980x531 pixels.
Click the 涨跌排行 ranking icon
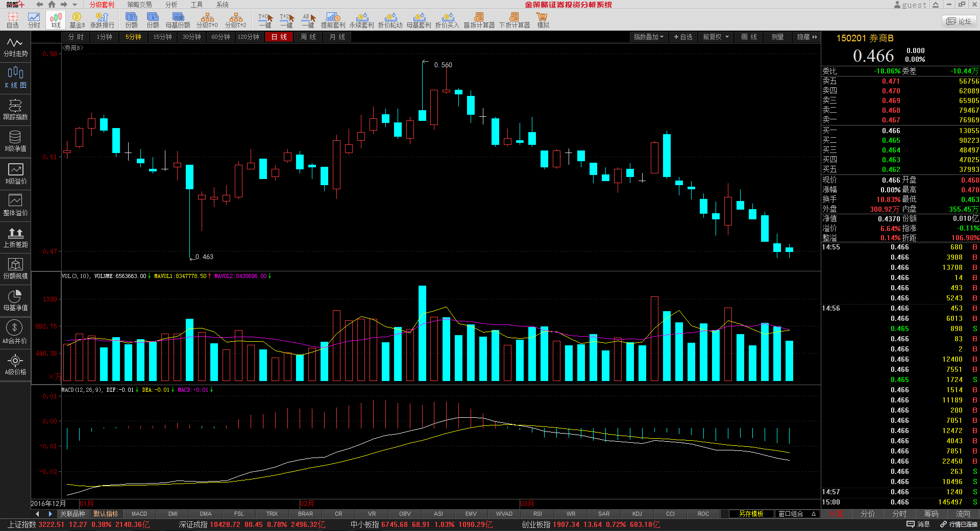pyautogui.click(x=102, y=20)
